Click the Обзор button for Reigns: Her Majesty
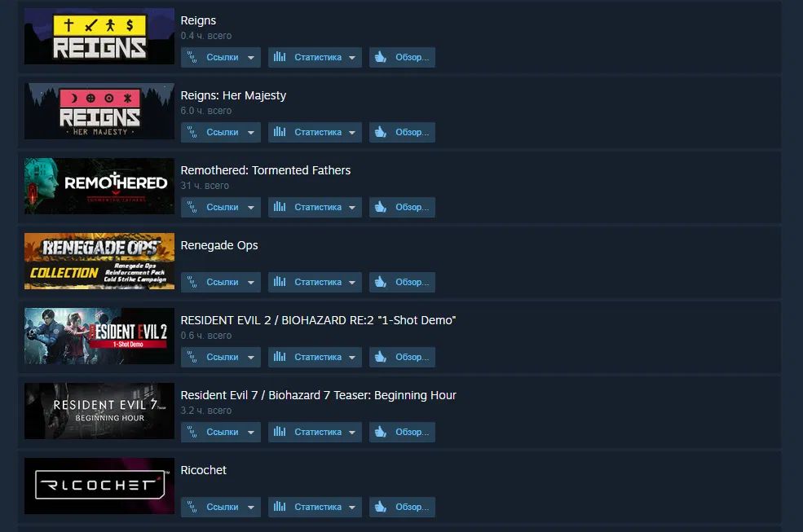Screen dimensions: 803x532 (x=402, y=132)
